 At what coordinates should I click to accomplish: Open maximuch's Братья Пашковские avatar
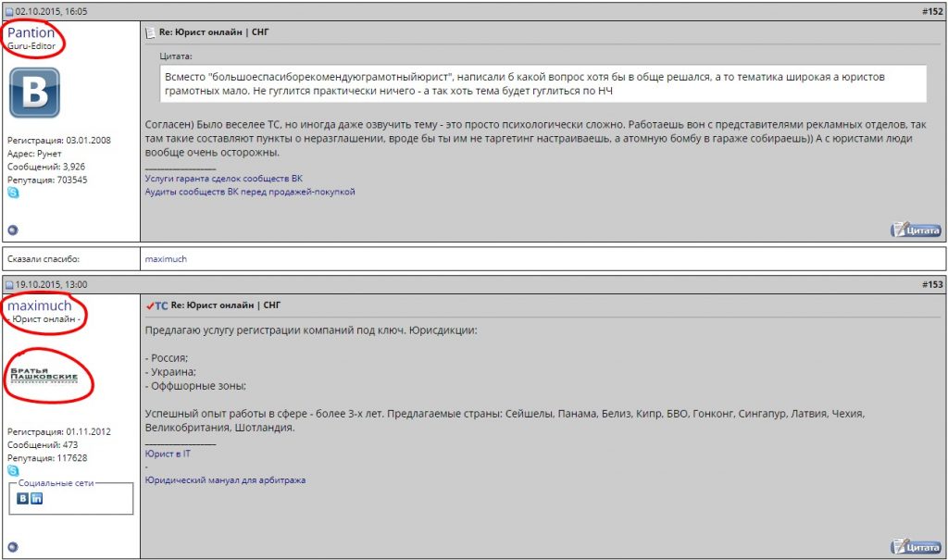[44, 376]
